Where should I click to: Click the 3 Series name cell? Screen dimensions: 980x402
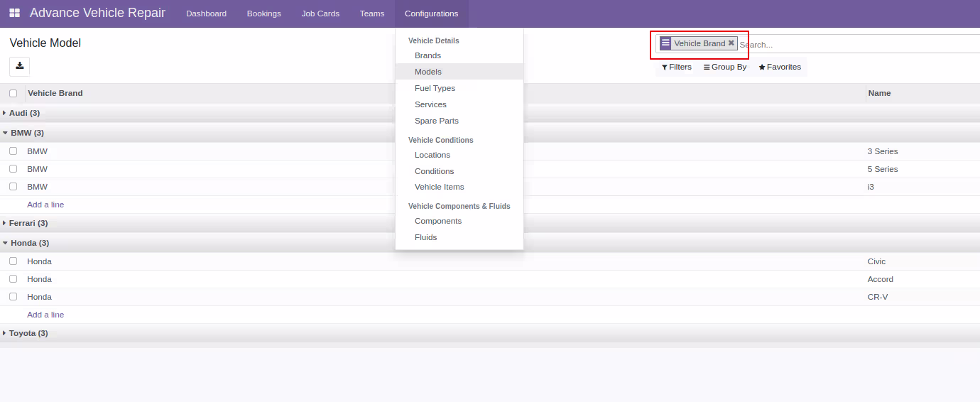pos(883,151)
